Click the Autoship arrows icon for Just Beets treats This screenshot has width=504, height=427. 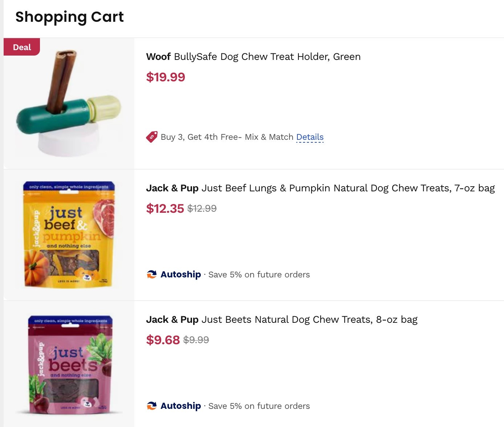click(152, 406)
